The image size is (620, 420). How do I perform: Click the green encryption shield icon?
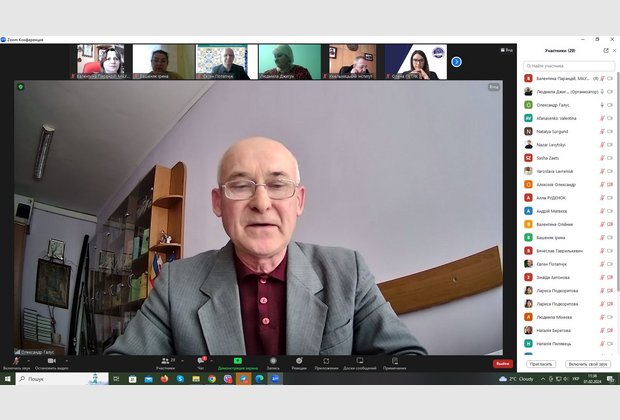(21, 87)
